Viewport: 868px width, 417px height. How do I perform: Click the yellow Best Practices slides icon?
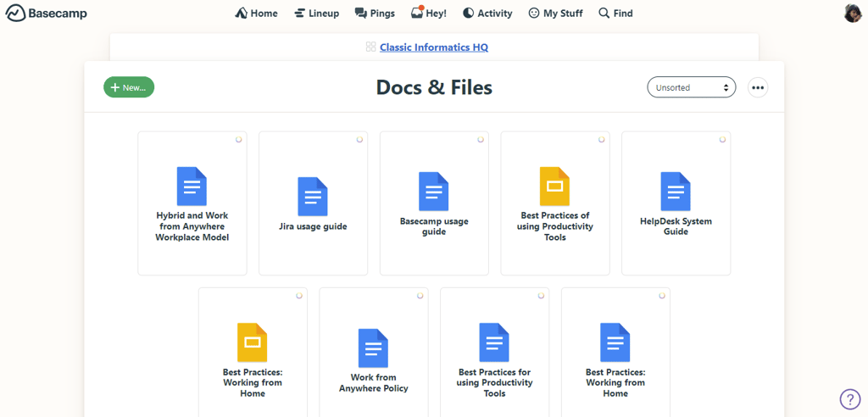(x=554, y=186)
